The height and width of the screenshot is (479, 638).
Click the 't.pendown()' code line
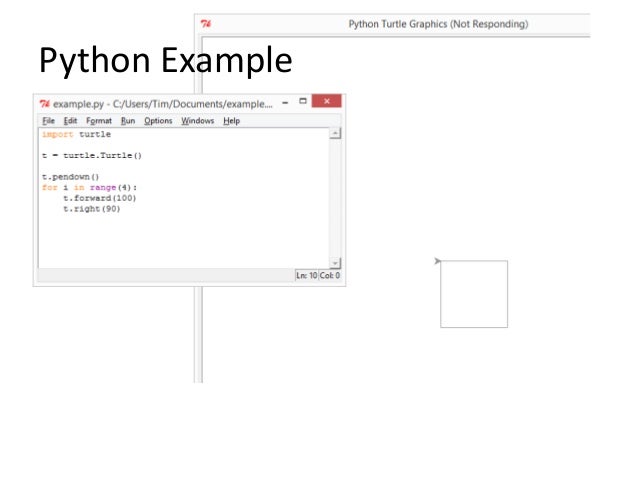point(71,177)
